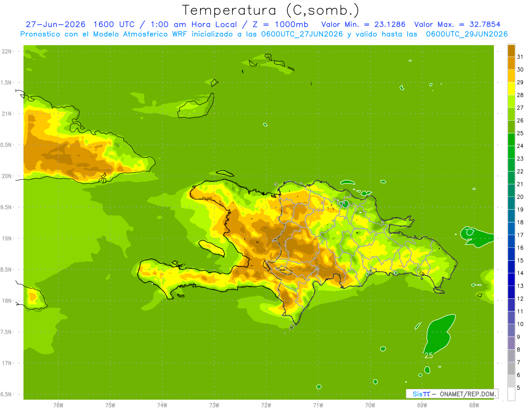Viewport: 532px width, 411px height.
Task: Click the '20N' latitude axis label
Action: pos(8,176)
